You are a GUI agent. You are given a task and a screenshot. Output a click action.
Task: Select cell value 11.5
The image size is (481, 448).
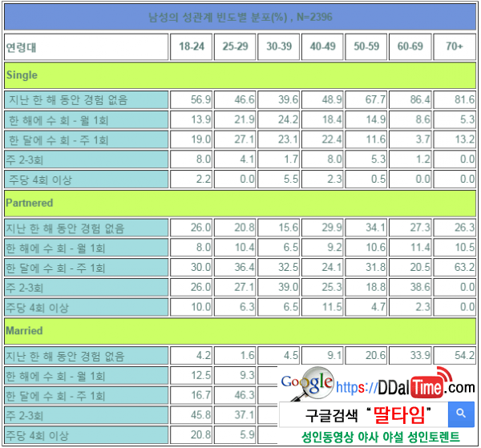tap(322, 307)
